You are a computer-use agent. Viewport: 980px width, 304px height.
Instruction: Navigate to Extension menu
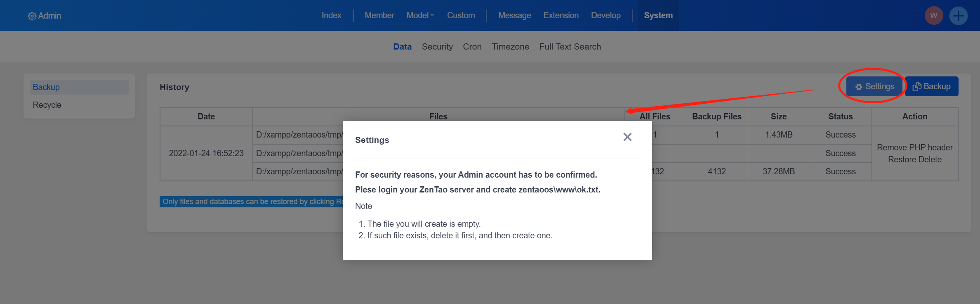[561, 15]
